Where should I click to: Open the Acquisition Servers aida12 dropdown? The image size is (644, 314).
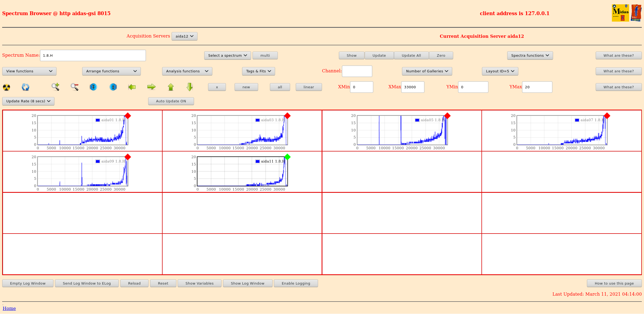184,36
